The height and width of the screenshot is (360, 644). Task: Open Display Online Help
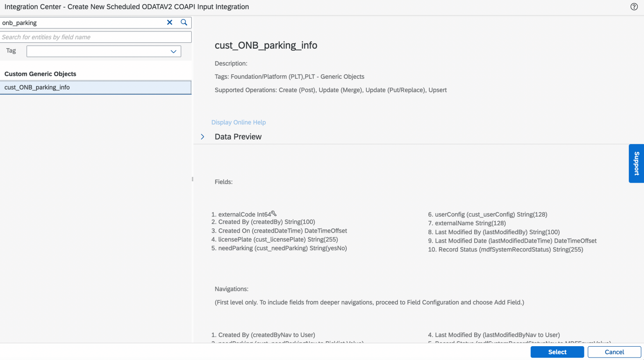coord(238,122)
